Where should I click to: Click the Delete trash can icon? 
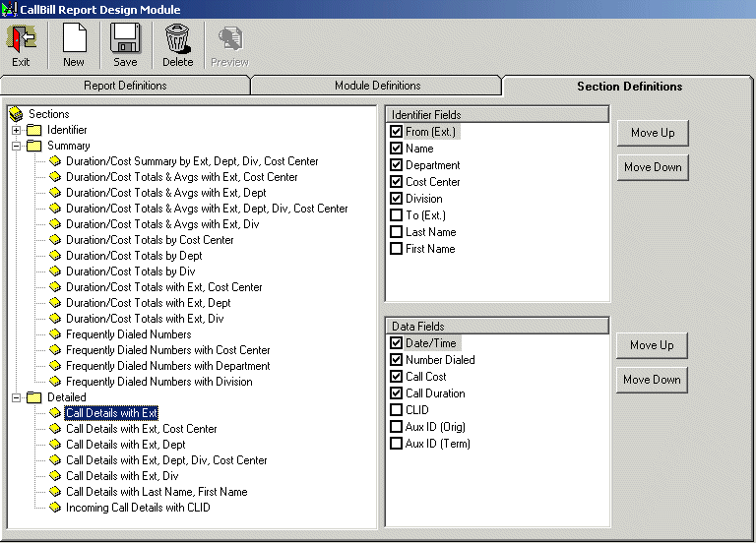point(177,38)
